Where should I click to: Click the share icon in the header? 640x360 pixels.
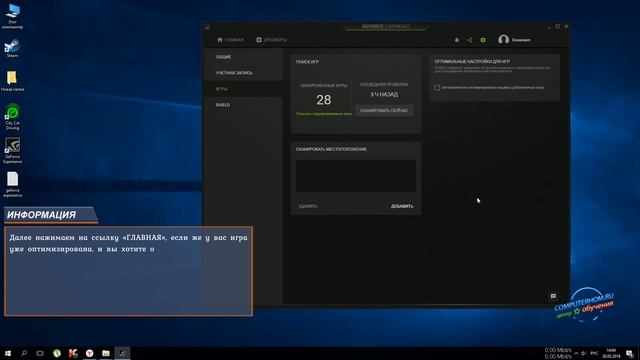pos(469,40)
